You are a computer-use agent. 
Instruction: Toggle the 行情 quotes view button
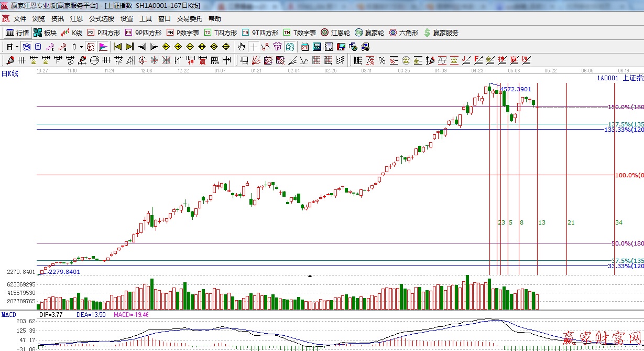(x=17, y=33)
